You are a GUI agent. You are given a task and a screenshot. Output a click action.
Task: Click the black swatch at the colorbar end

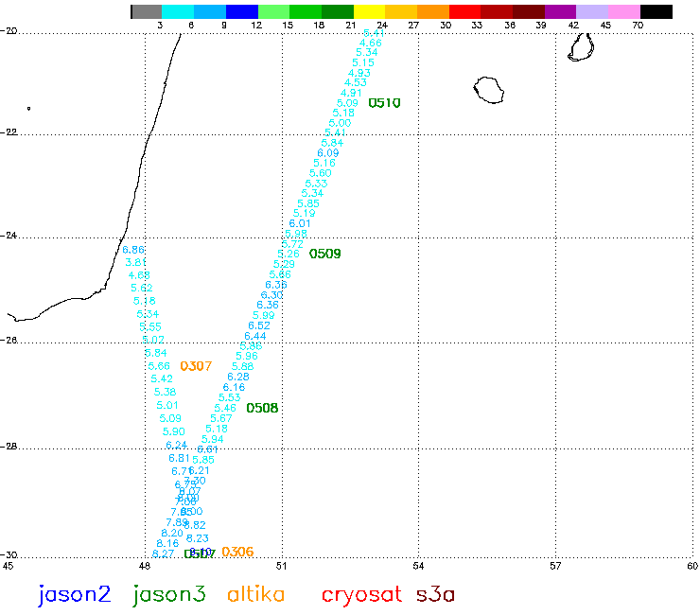pos(656,11)
